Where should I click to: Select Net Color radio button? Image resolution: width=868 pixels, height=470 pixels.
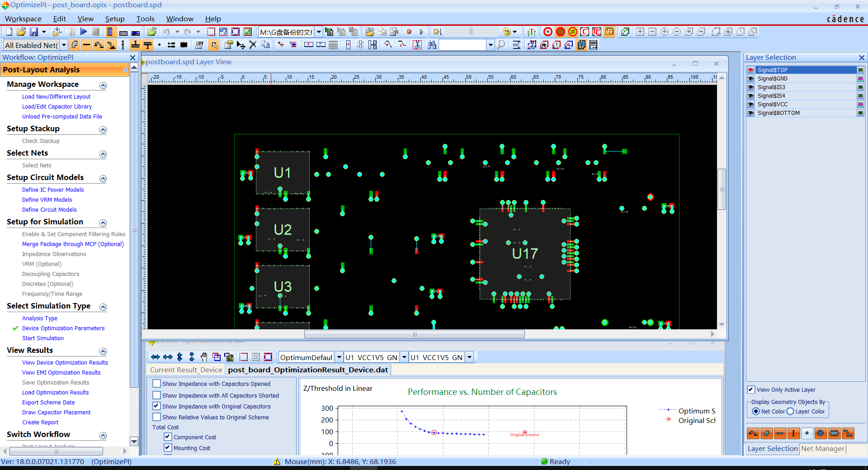click(756, 411)
